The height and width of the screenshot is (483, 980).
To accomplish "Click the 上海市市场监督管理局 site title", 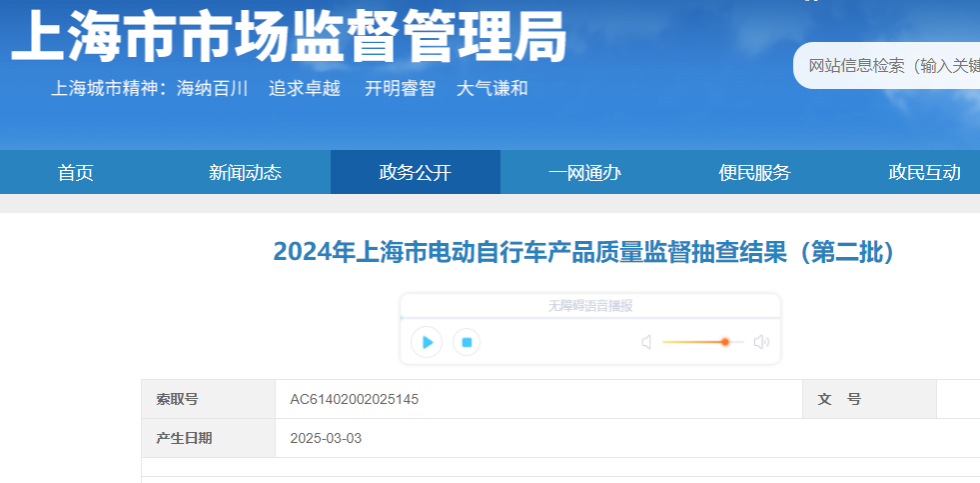I will click(289, 36).
